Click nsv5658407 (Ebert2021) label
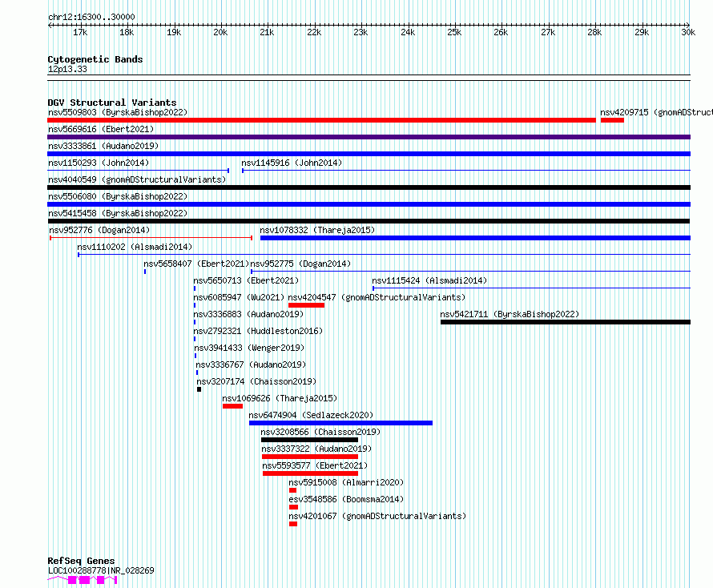 coord(196,264)
